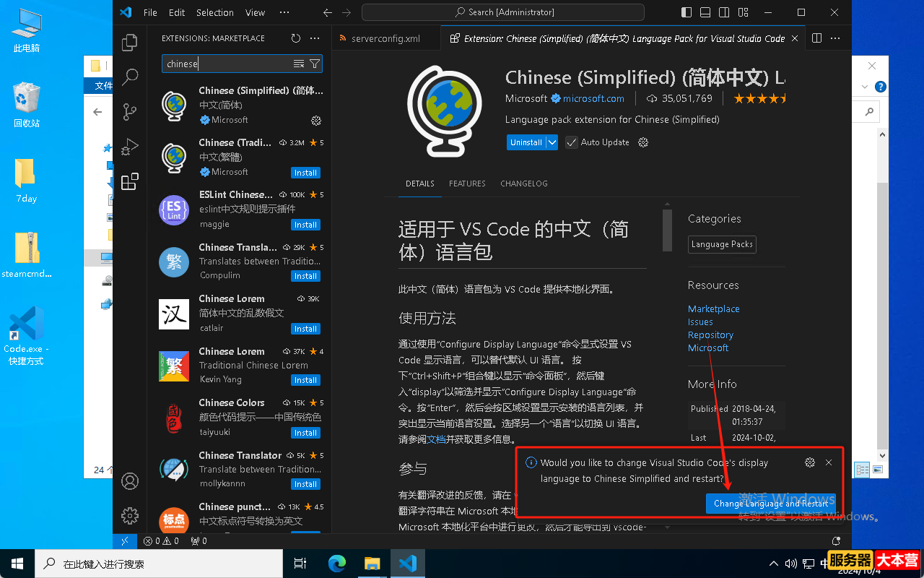Open the Search view in activity bar
924x578 pixels.
click(x=130, y=77)
